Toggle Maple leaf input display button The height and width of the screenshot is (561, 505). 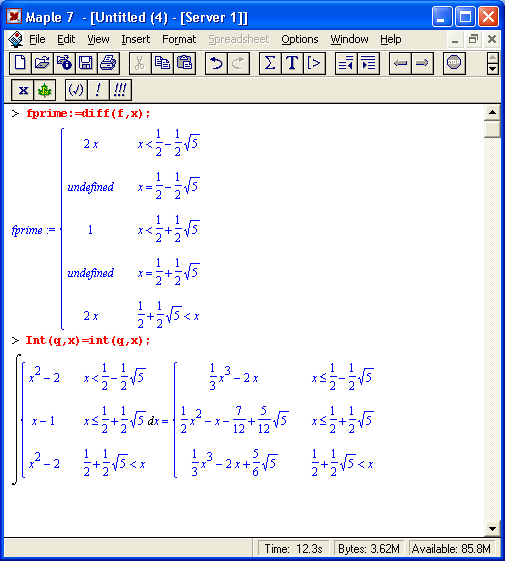pos(45,90)
